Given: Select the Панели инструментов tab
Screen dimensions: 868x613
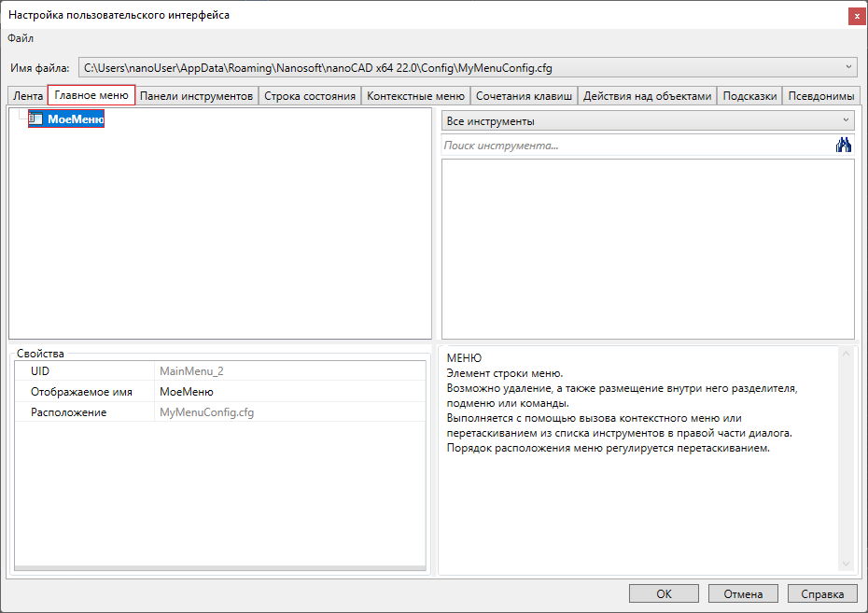Looking at the screenshot, I should pos(196,96).
